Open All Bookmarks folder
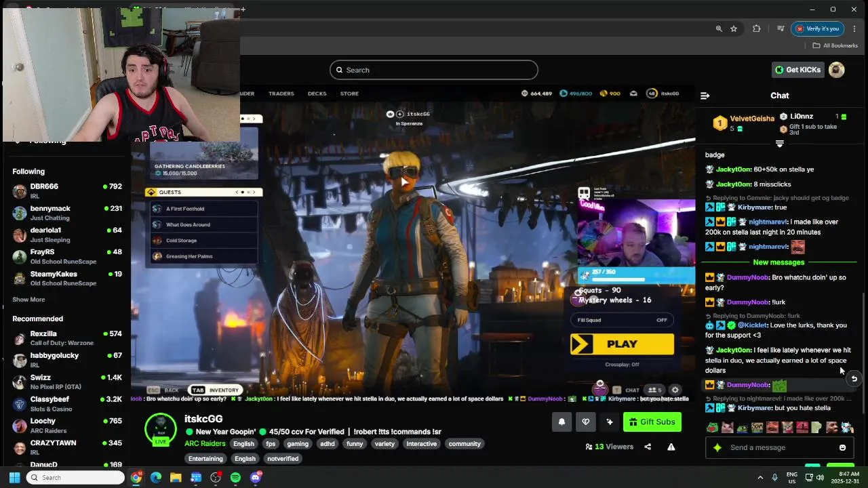The height and width of the screenshot is (488, 868). tap(835, 45)
